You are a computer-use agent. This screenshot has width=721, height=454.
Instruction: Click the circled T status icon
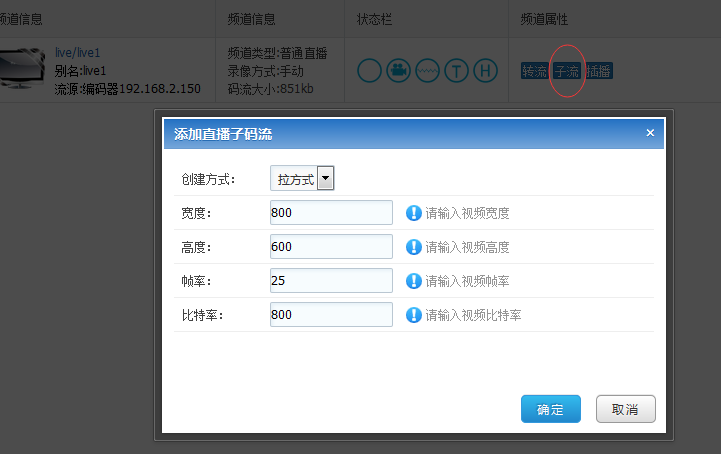click(x=456, y=71)
